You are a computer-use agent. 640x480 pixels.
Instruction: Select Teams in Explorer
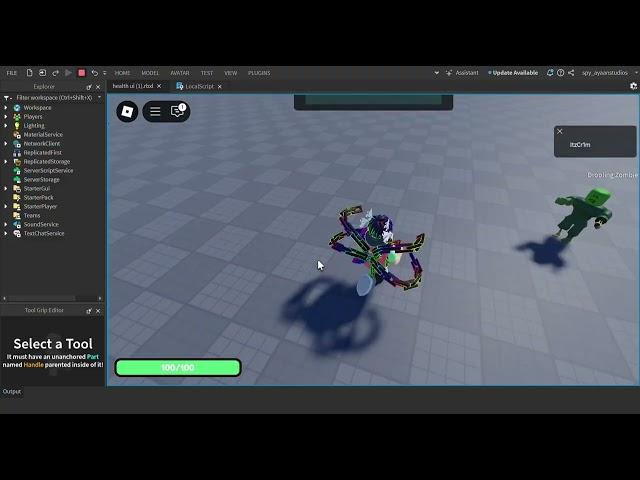(x=31, y=216)
